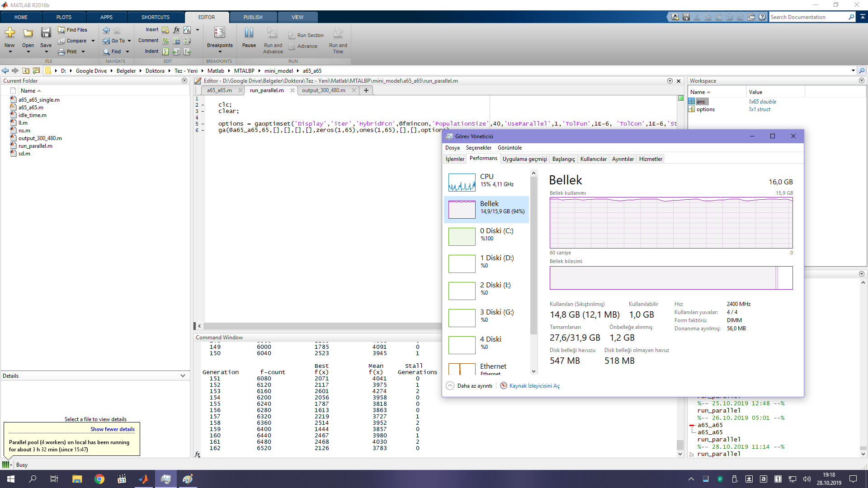This screenshot has width=868, height=488.
Task: Switch to the PLOTS ribbon tab
Action: (x=64, y=17)
